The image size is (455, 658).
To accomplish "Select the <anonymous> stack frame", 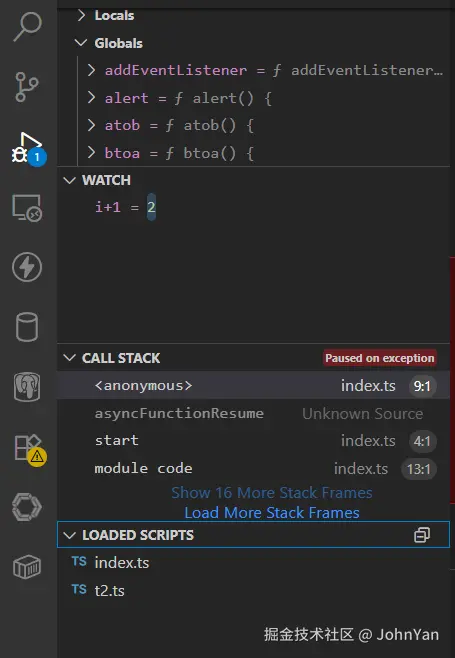I will point(254,385).
